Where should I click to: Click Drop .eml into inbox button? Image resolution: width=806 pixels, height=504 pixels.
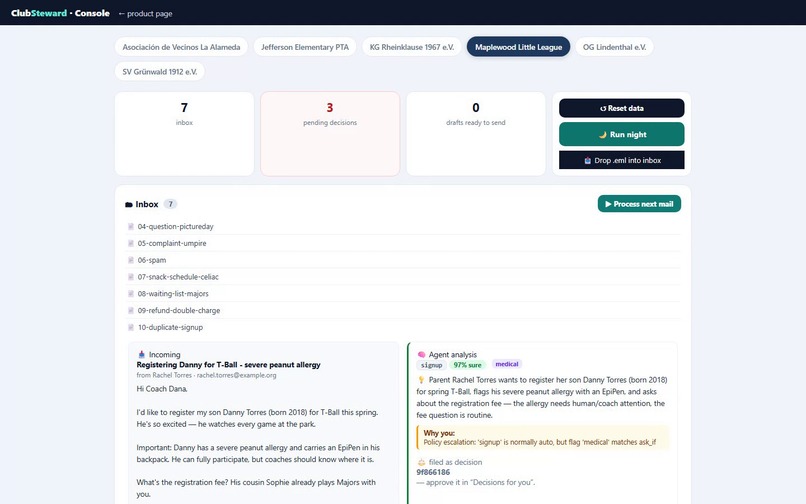[x=621, y=160]
